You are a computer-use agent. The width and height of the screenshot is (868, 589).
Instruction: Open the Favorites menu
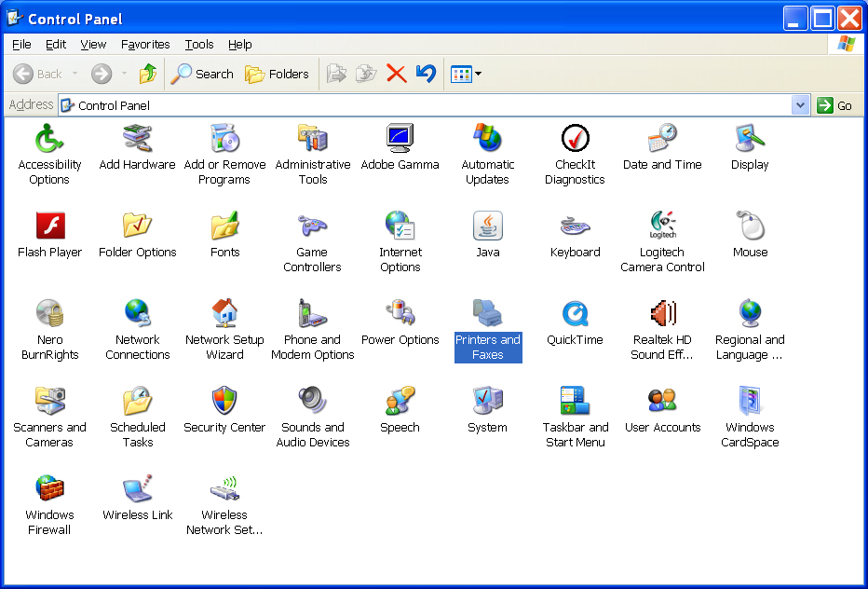point(145,44)
